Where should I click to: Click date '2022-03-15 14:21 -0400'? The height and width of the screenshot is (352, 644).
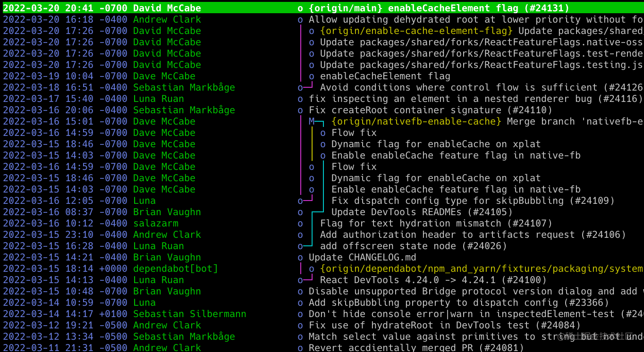pos(65,257)
